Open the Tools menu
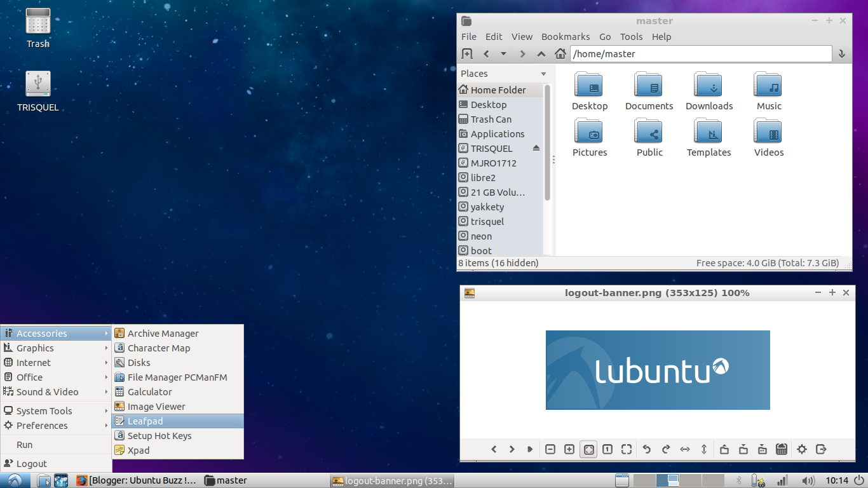This screenshot has height=488, width=868. (x=631, y=36)
